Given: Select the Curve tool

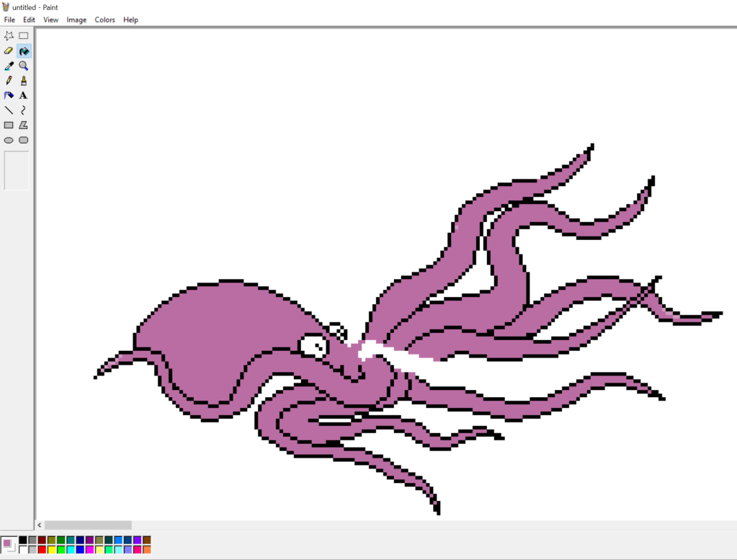Looking at the screenshot, I should click(24, 110).
